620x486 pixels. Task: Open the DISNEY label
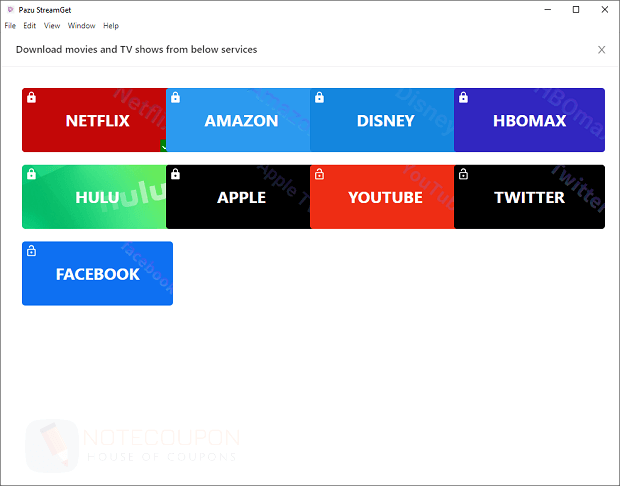click(x=386, y=121)
